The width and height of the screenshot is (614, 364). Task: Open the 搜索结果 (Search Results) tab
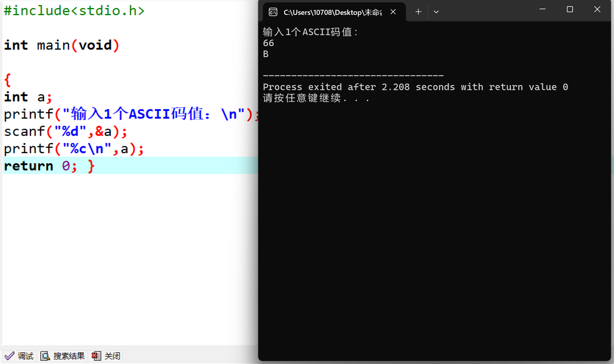pos(63,356)
